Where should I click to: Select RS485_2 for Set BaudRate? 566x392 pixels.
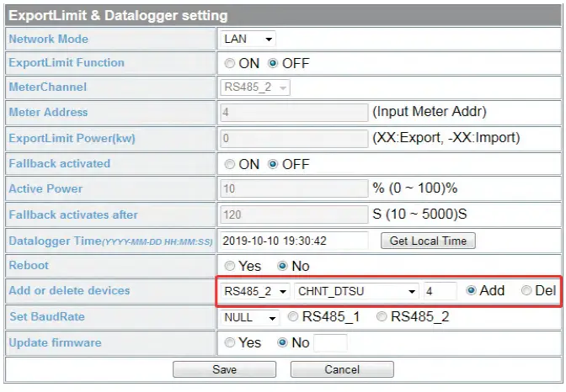382,316
